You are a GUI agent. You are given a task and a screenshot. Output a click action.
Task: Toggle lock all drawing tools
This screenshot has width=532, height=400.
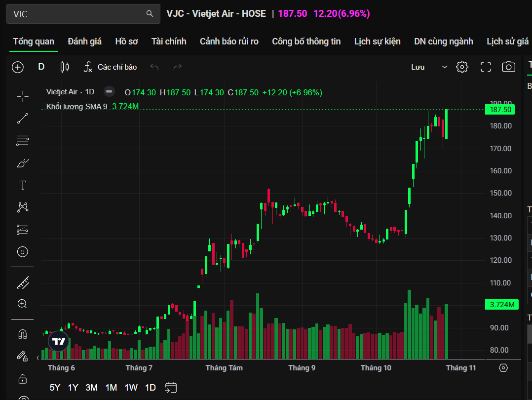[23, 379]
